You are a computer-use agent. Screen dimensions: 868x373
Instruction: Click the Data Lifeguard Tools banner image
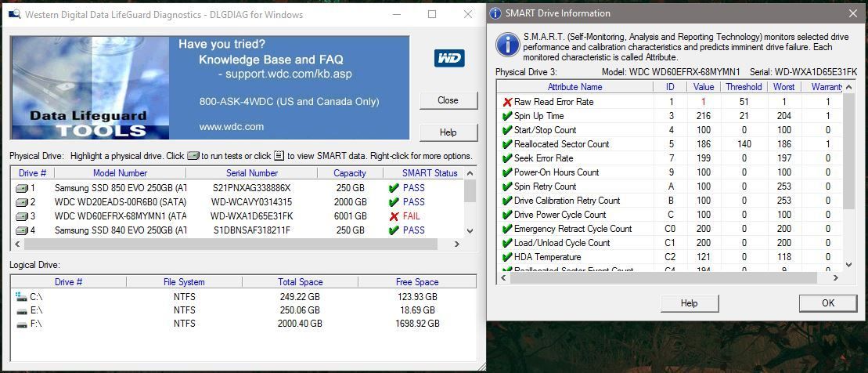[x=90, y=88]
